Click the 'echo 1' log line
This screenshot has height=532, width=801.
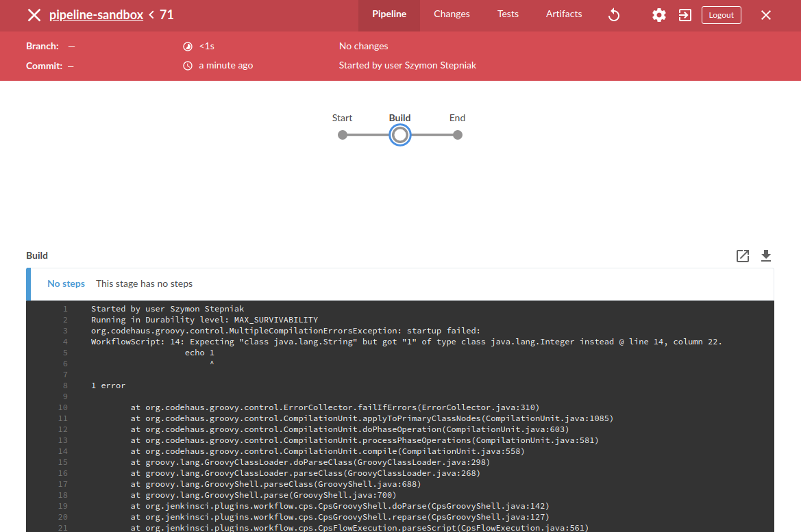click(x=199, y=353)
